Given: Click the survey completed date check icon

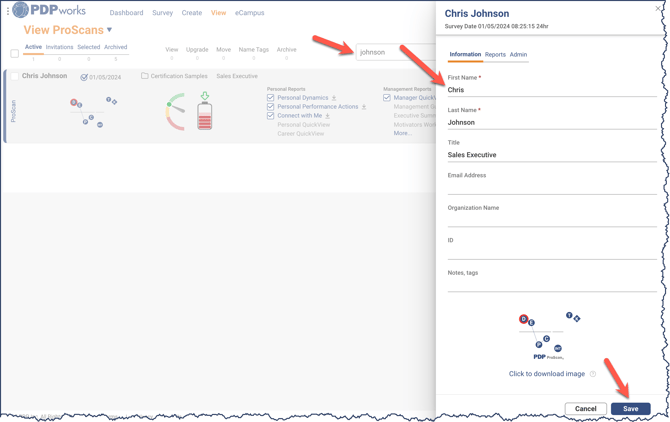Looking at the screenshot, I should 84,77.
